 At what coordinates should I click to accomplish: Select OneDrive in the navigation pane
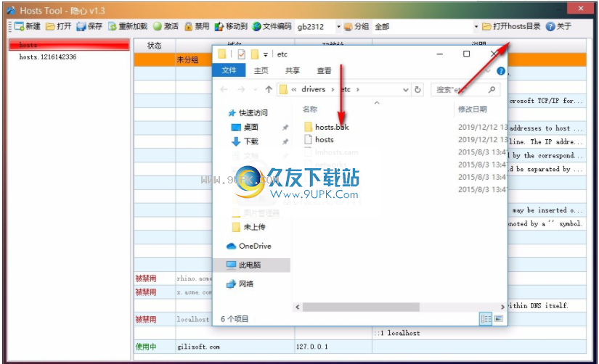249,246
